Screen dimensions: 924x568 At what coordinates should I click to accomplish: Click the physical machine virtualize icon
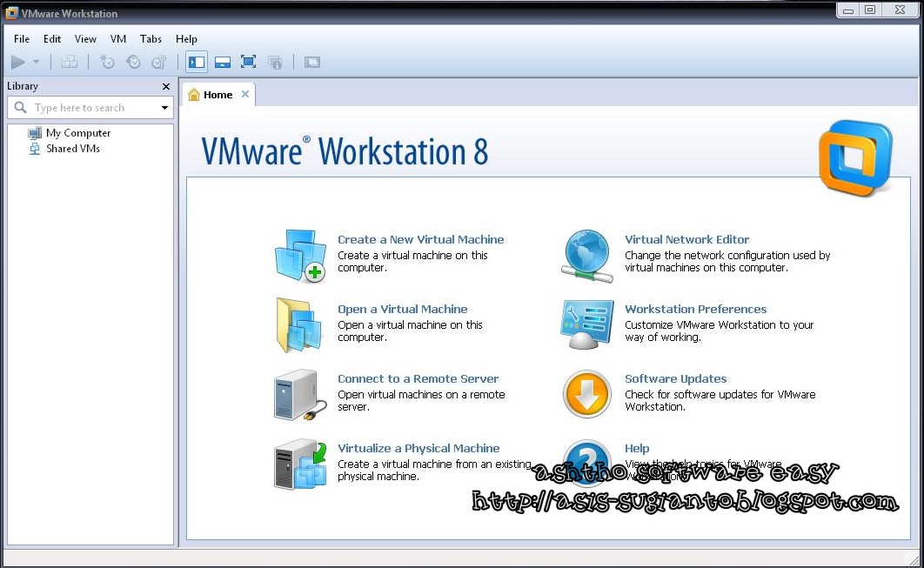[x=300, y=464]
